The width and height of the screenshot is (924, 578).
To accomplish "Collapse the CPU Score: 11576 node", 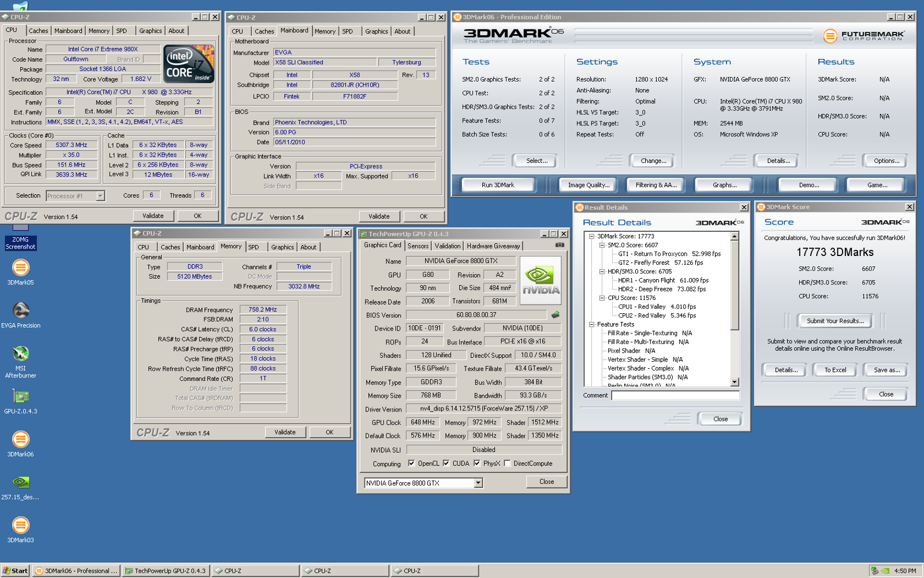I will pyautogui.click(x=602, y=298).
